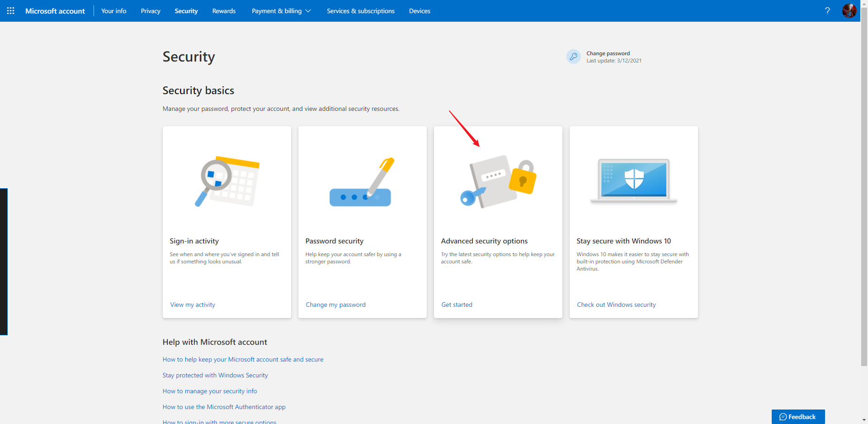Switch to the Privacy section
Screen dimensions: 868x424
click(151, 11)
